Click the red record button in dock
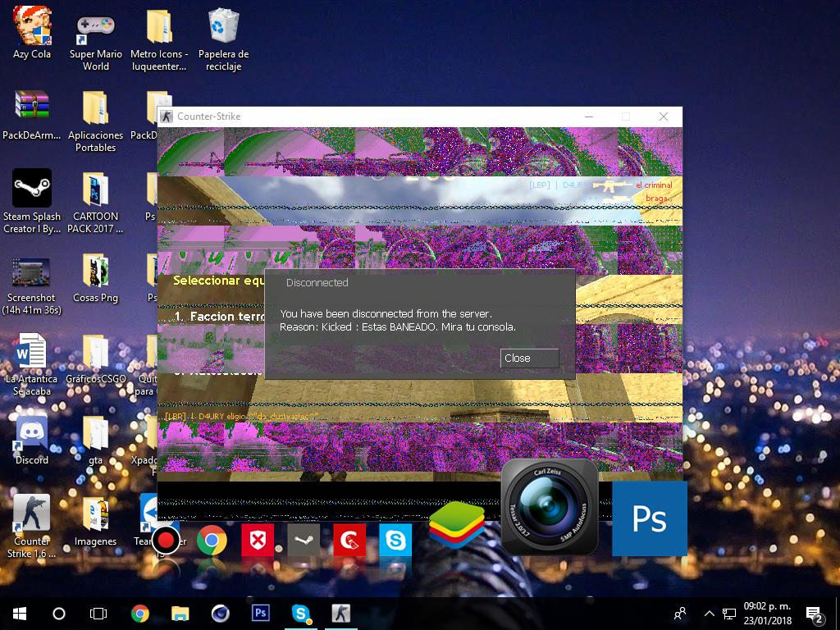This screenshot has width=840, height=630. 166,540
